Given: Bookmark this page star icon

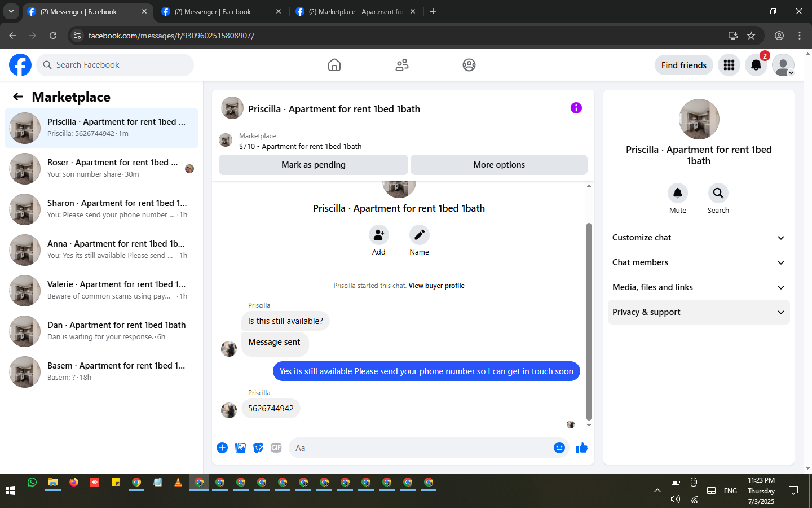Looking at the screenshot, I should click(x=751, y=36).
